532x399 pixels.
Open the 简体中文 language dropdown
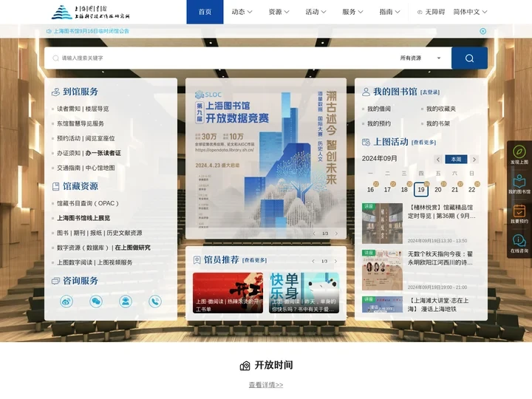pos(470,12)
